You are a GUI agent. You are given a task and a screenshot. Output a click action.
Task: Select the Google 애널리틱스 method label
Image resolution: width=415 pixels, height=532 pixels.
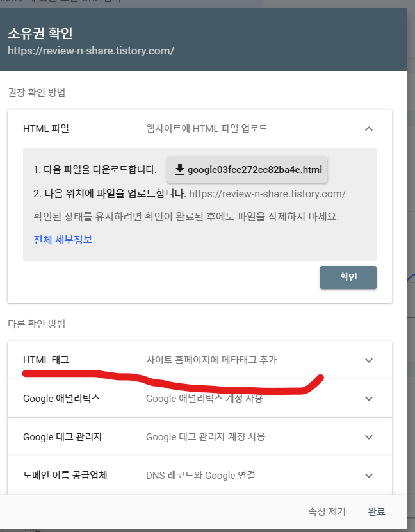click(61, 398)
